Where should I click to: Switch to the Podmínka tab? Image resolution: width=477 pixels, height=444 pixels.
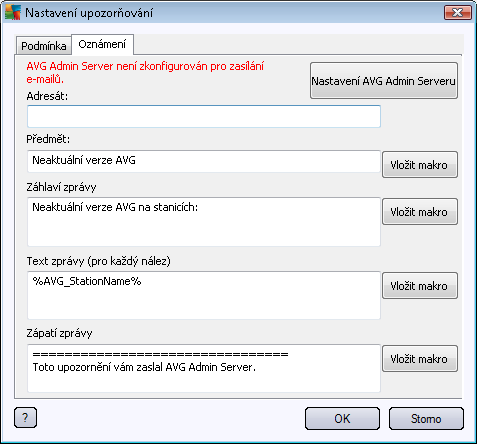tap(44, 46)
